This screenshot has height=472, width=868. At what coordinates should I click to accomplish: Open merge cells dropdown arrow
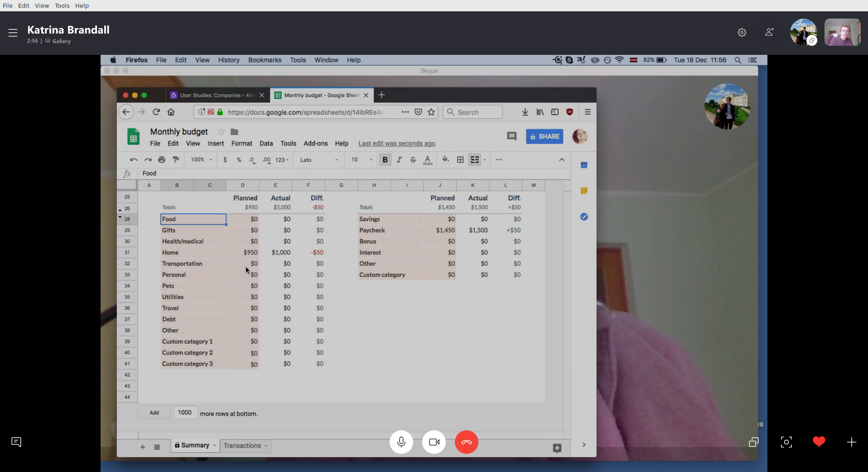tap(485, 160)
